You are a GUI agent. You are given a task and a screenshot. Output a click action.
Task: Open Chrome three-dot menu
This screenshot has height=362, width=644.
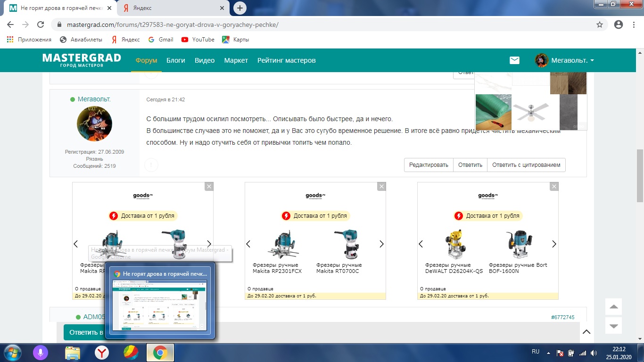634,25
